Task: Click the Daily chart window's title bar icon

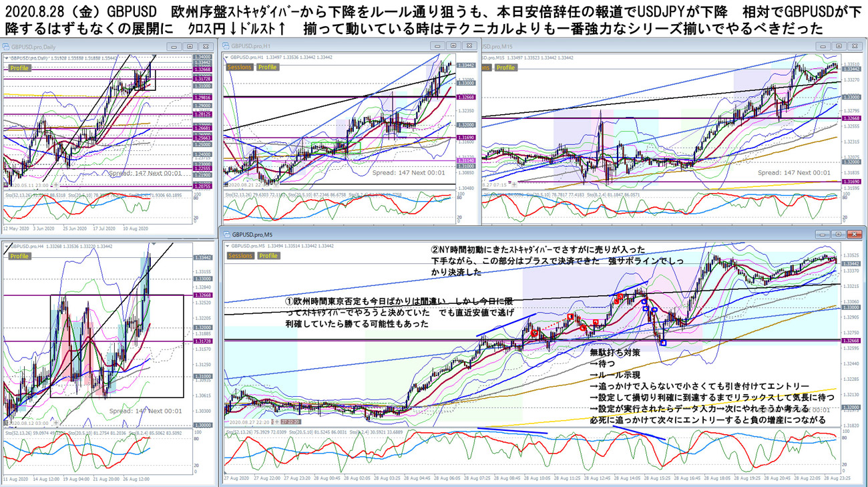Action: pyautogui.click(x=7, y=47)
